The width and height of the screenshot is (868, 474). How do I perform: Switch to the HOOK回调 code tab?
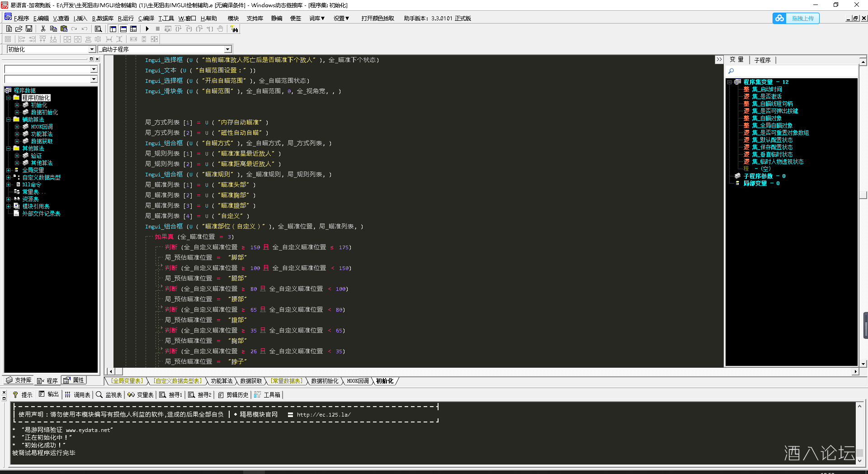358,381
